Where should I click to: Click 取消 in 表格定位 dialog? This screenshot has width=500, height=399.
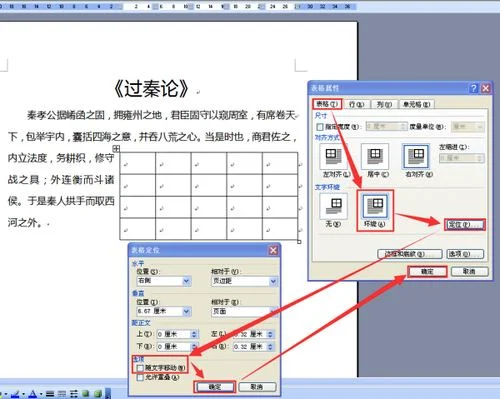click(257, 387)
